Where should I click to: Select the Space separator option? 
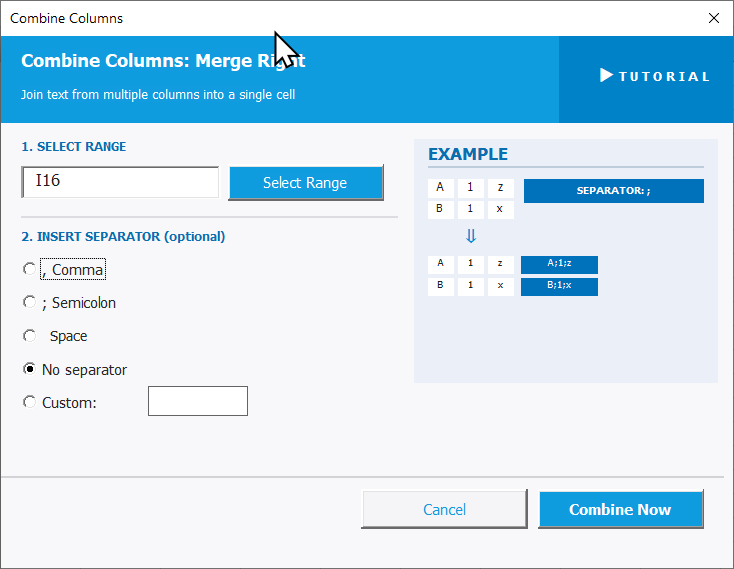pyautogui.click(x=56, y=336)
